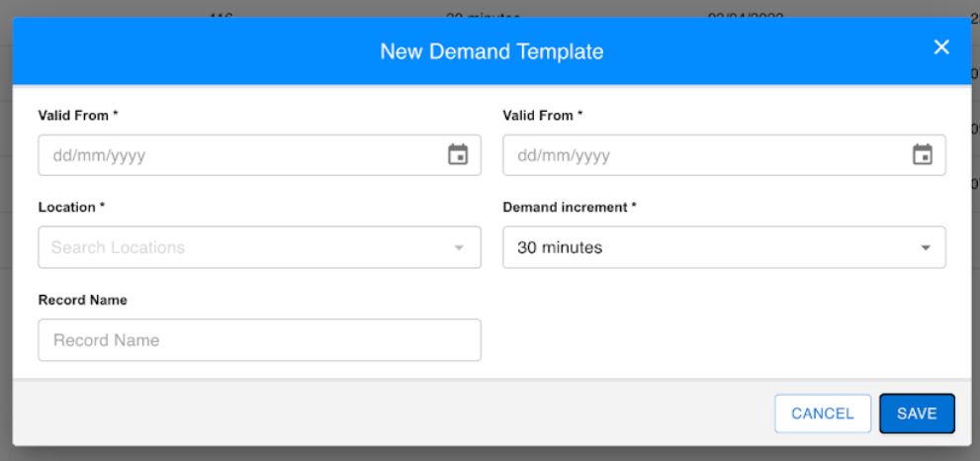Click the Record Name text field
980x461 pixels.
tap(259, 340)
